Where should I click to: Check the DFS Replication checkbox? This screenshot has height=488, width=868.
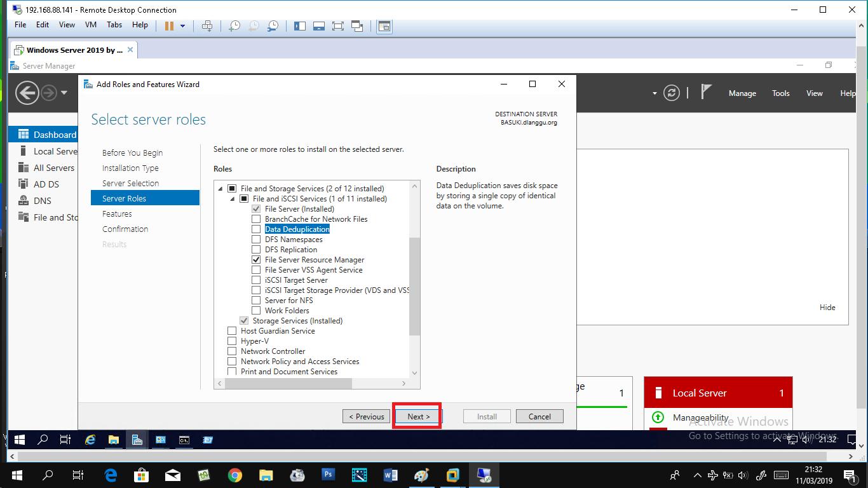(x=256, y=250)
